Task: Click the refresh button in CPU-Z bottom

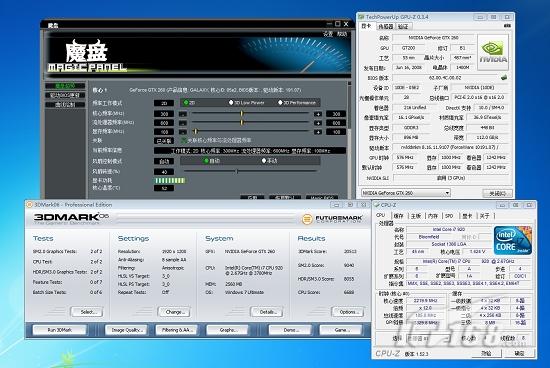Action: pos(486,353)
